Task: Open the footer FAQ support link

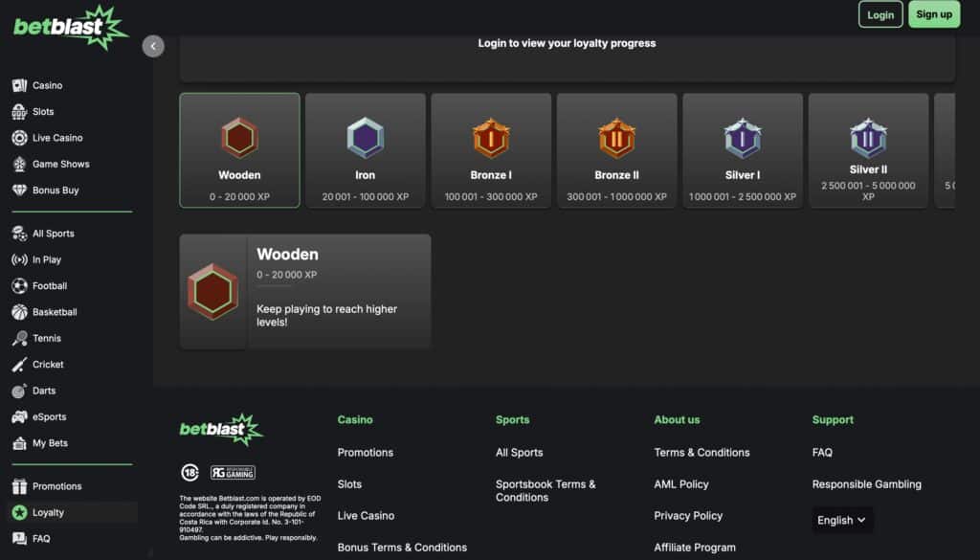Action: [x=822, y=453]
